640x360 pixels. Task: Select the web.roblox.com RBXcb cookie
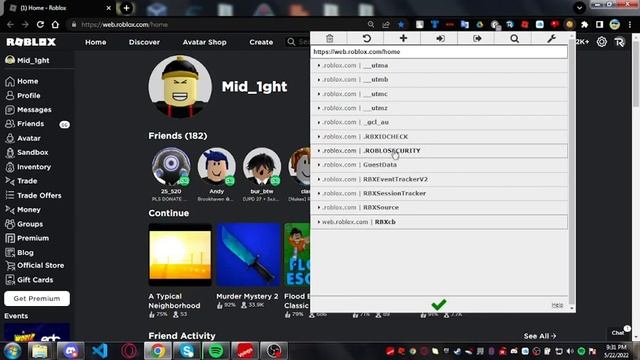(x=439, y=222)
